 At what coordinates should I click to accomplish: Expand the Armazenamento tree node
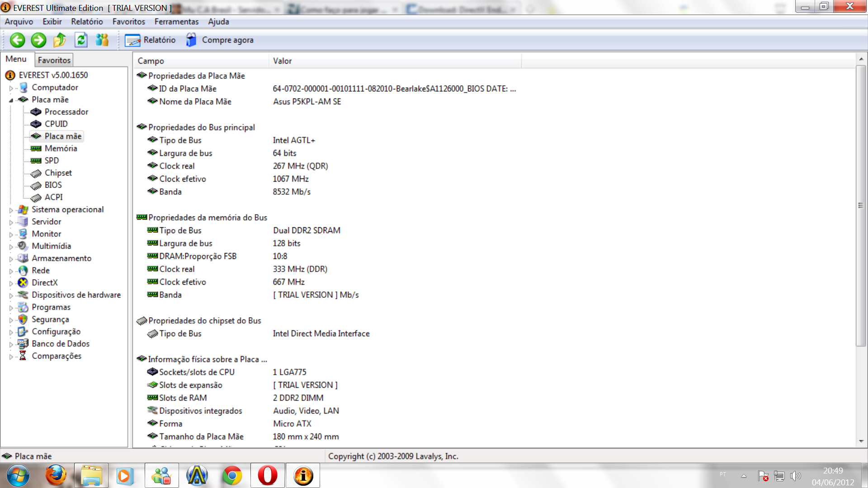tap(11, 259)
